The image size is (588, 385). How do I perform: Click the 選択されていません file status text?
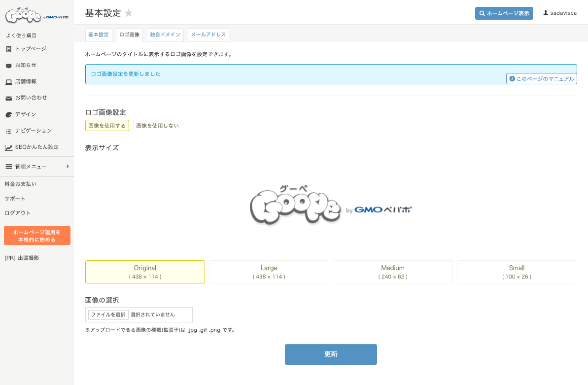click(x=153, y=315)
